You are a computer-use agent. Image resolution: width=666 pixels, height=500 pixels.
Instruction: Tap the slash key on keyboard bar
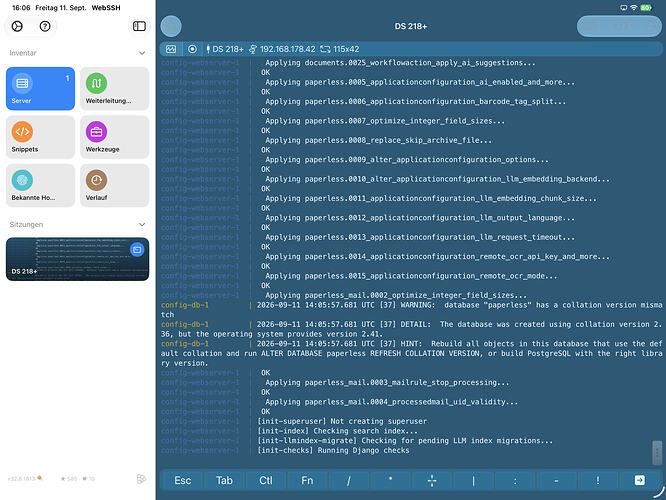348,480
